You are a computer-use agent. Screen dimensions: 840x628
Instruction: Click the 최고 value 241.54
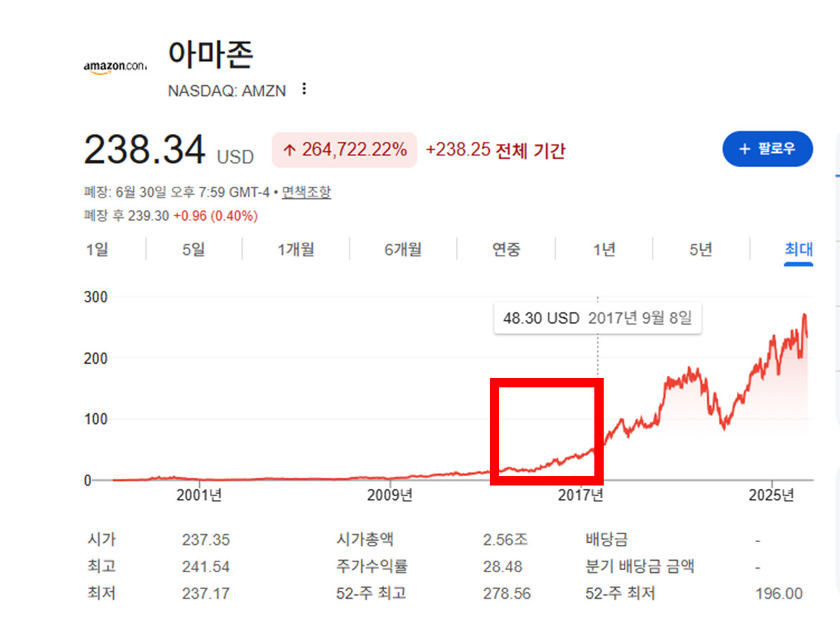pyautogui.click(x=206, y=566)
